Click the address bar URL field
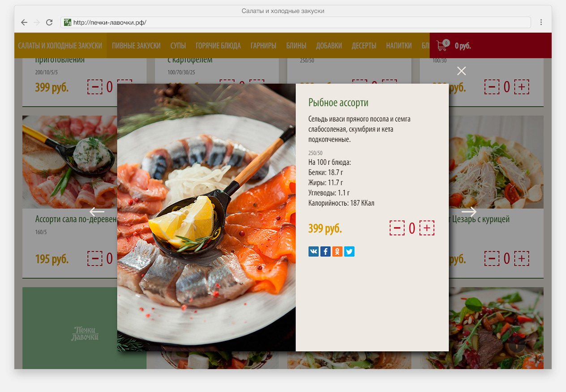 [x=296, y=22]
